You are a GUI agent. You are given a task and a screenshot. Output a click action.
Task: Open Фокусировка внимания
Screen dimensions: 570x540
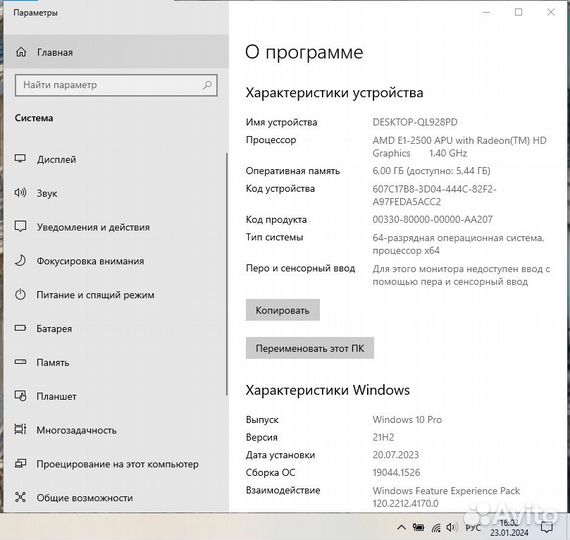116,261
